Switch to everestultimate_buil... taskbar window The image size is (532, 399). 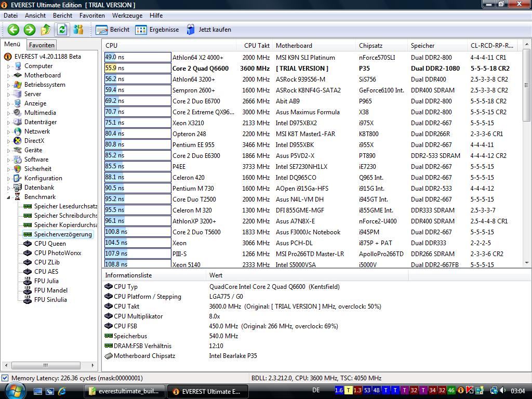(x=126, y=391)
